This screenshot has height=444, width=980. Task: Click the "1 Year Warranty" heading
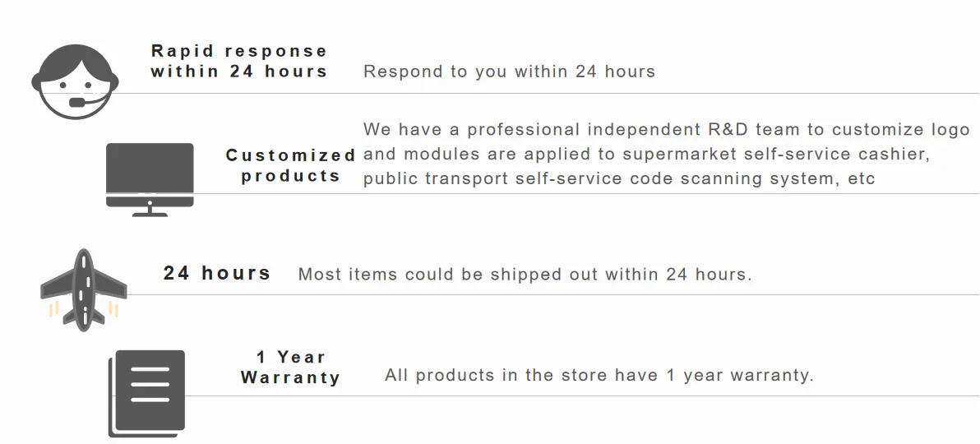[x=290, y=368]
